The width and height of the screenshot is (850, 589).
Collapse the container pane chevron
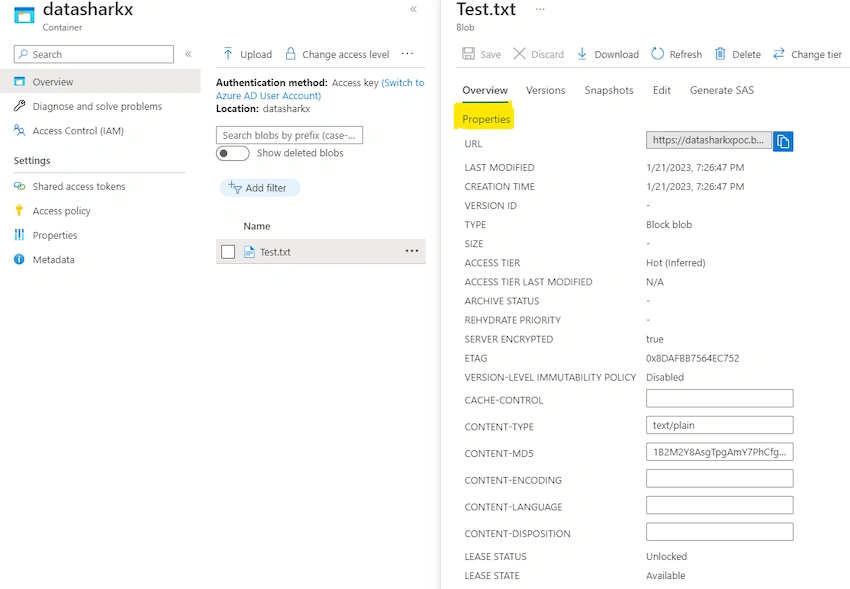click(414, 9)
